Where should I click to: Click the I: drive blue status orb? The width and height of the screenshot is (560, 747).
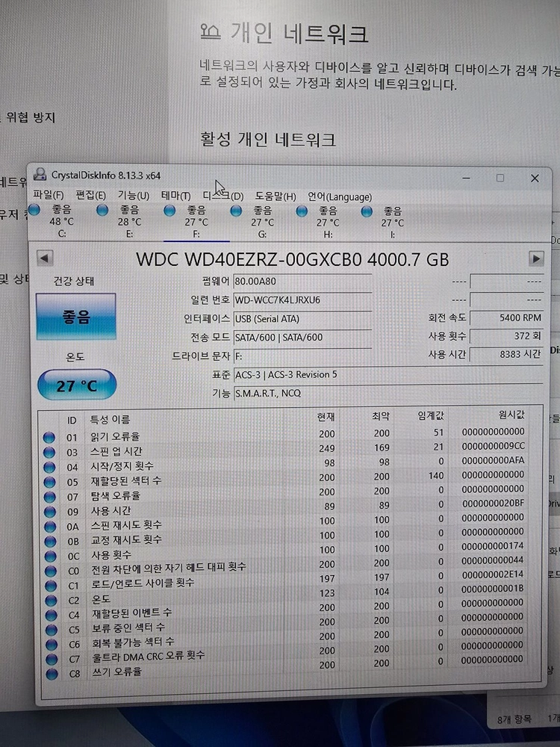coord(367,211)
